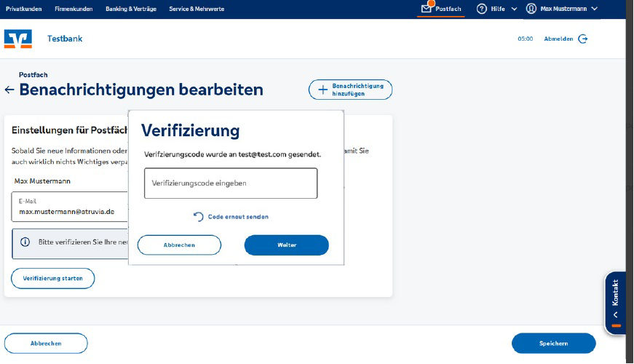Expand the Hilfe dropdown chevron
The image size is (634, 364).
514,9
